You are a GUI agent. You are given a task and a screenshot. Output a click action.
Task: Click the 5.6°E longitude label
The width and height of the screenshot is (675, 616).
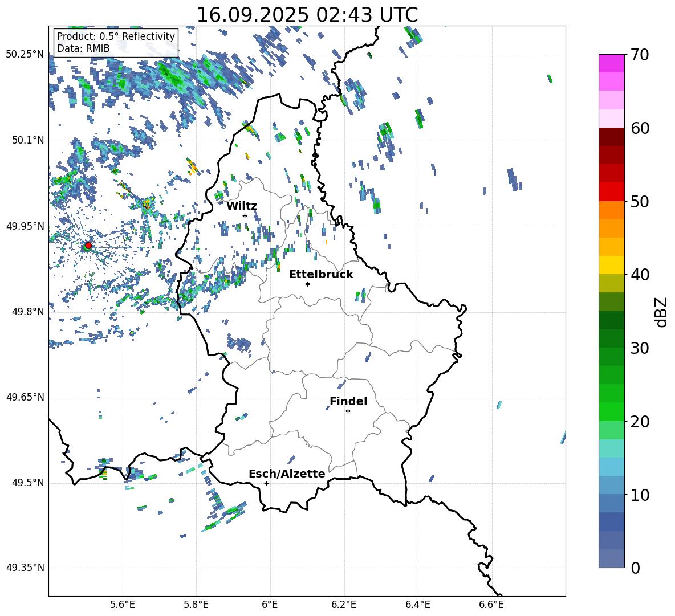click(123, 605)
